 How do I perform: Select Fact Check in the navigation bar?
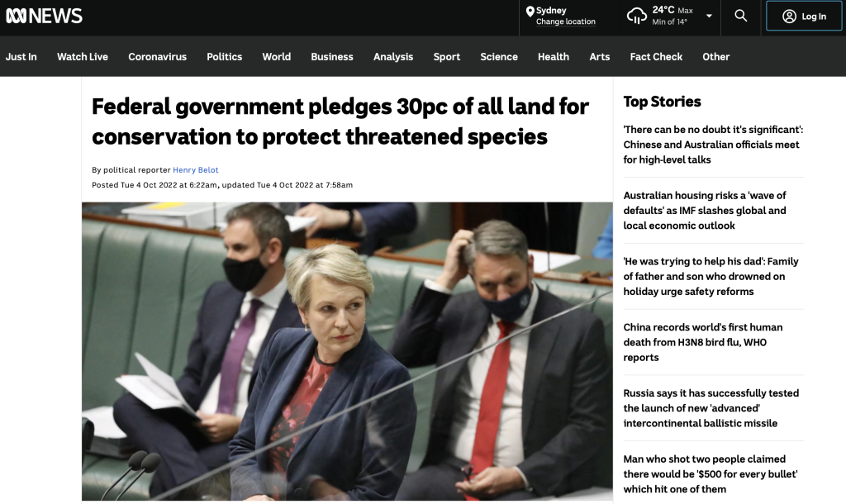[x=656, y=57]
